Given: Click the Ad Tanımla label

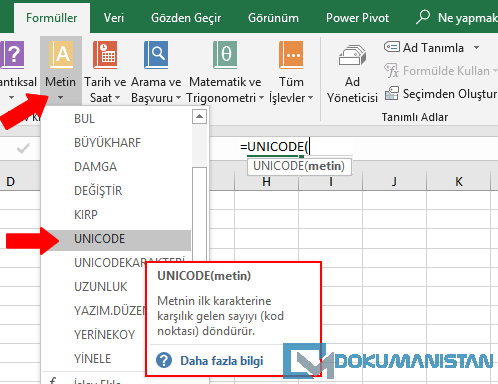Looking at the screenshot, I should click(x=433, y=48).
